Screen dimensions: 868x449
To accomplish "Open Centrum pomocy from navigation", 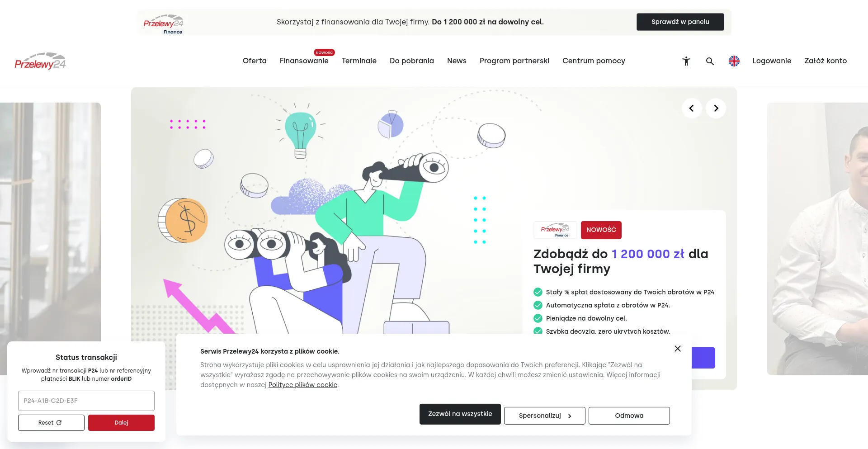I will click(x=594, y=61).
